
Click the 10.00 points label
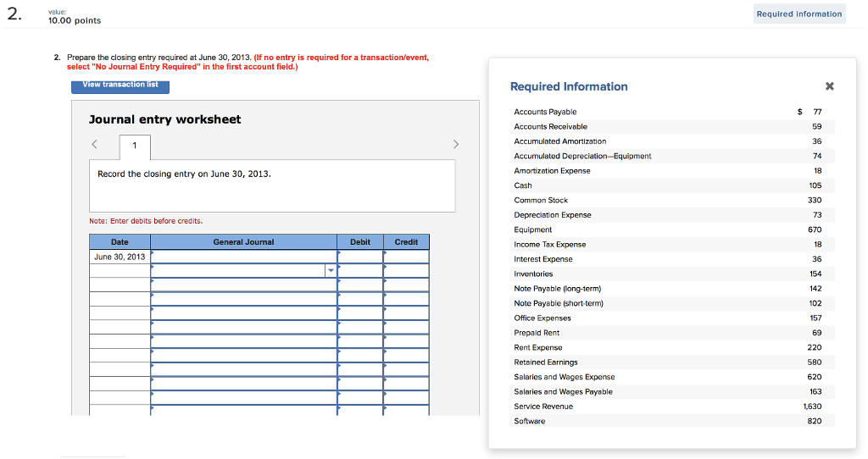click(75, 20)
